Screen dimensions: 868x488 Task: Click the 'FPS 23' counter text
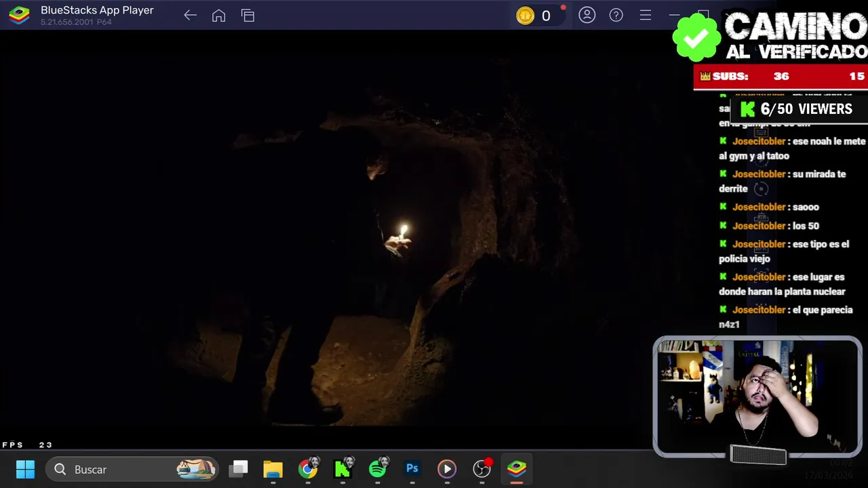coord(27,445)
